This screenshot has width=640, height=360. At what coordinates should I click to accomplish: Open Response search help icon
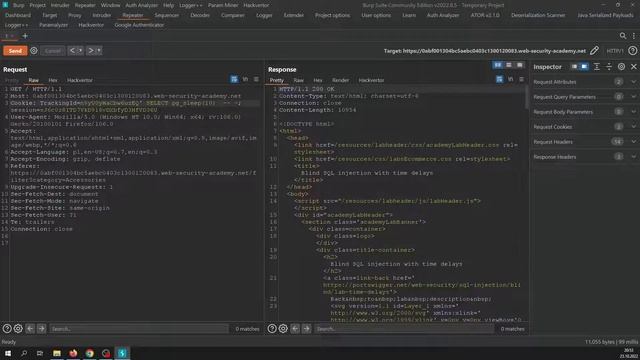(272, 329)
